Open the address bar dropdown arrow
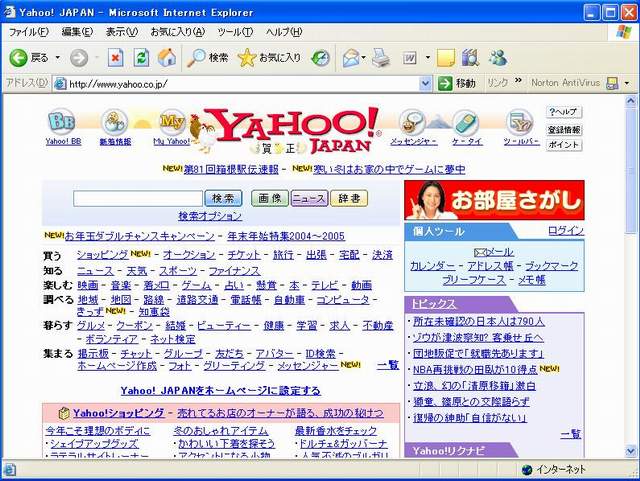Image resolution: width=640 pixels, height=481 pixels. pyautogui.click(x=425, y=83)
